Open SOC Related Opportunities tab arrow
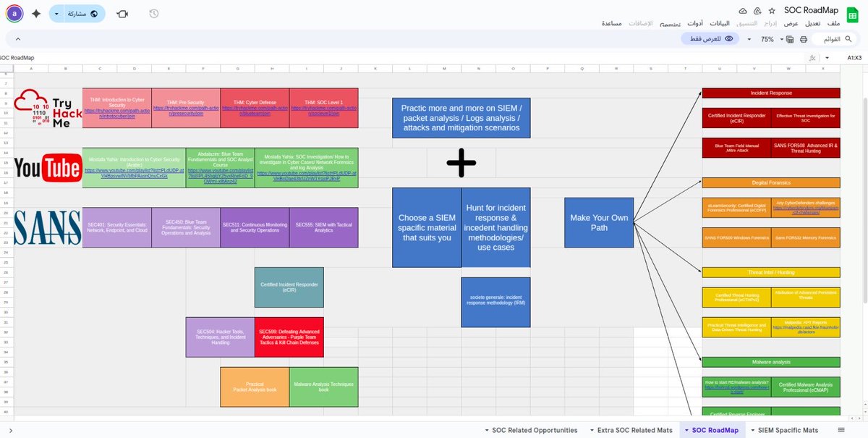Image resolution: width=868 pixels, height=438 pixels. click(x=485, y=430)
